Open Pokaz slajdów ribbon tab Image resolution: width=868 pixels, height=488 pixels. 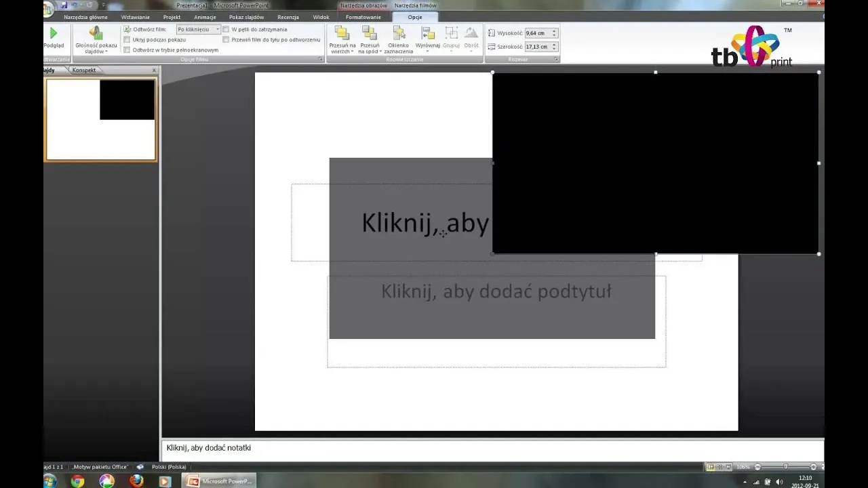(246, 17)
